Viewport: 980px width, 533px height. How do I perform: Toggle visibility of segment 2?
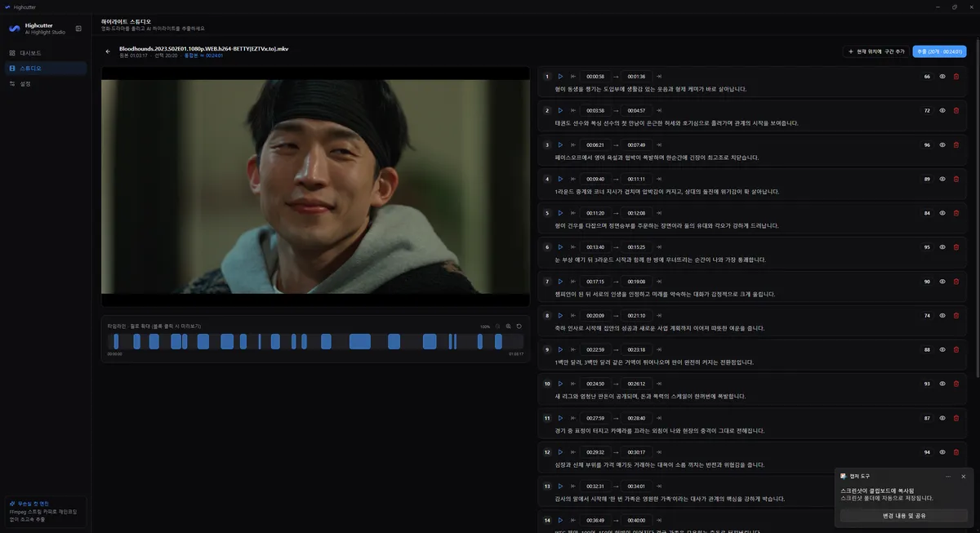click(942, 111)
